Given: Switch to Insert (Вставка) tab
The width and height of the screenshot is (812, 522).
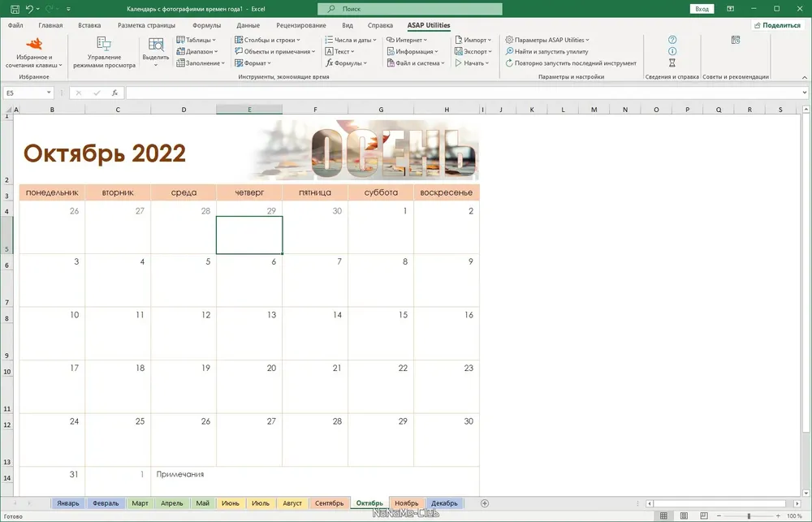Looking at the screenshot, I should pyautogui.click(x=89, y=25).
